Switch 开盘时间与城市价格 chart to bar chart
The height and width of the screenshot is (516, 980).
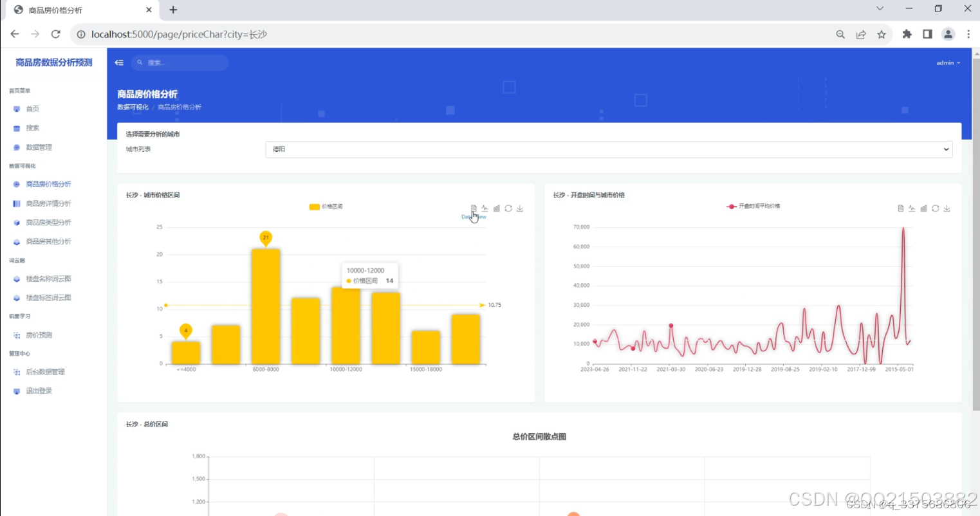pyautogui.click(x=924, y=208)
